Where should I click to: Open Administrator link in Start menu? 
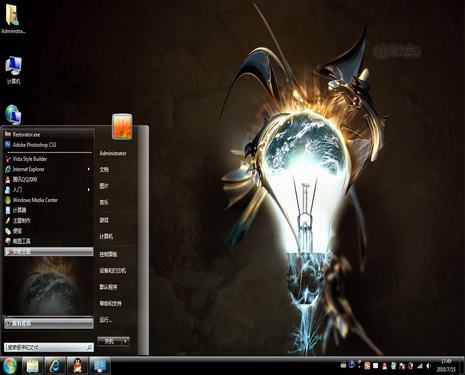[x=113, y=153]
